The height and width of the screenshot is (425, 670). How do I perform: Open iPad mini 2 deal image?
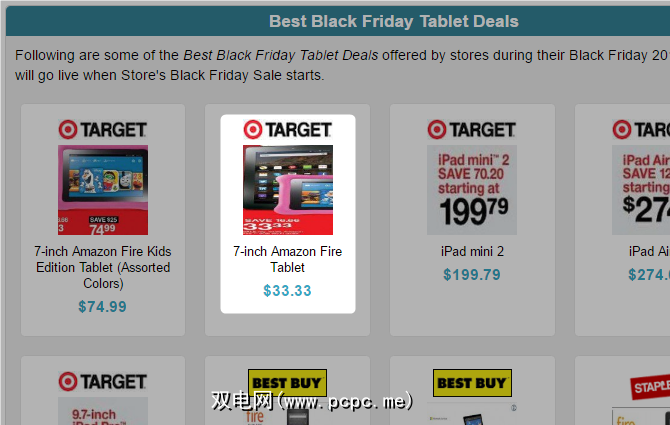click(471, 190)
